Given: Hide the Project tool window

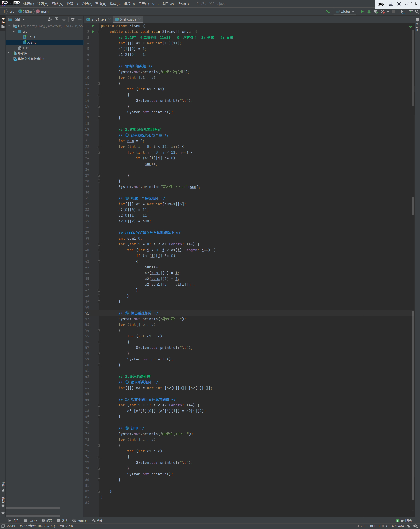Looking at the screenshot, I should tap(80, 19).
